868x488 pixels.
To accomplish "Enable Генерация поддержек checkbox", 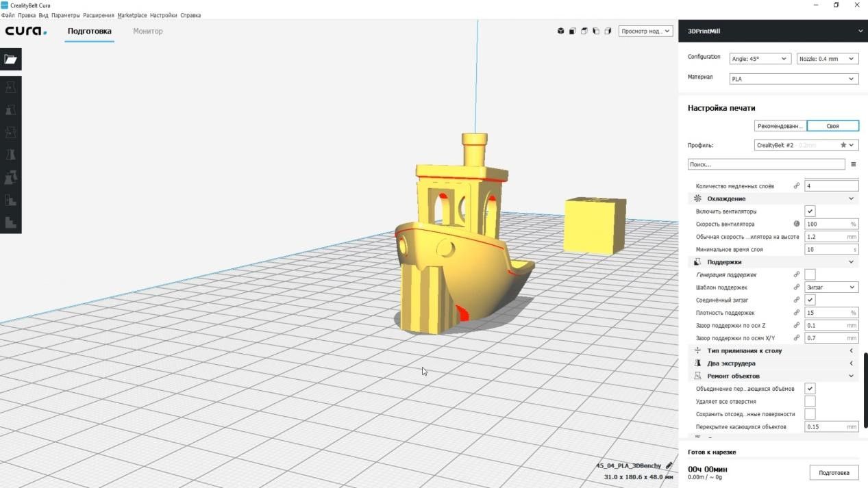I will pyautogui.click(x=810, y=274).
